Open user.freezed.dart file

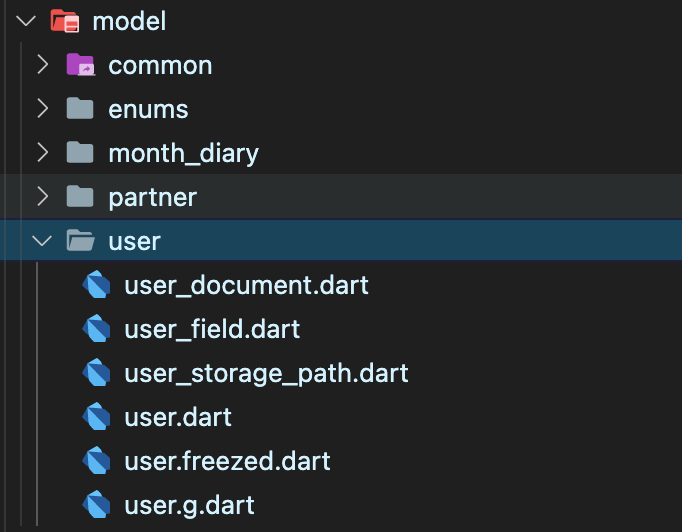227,462
